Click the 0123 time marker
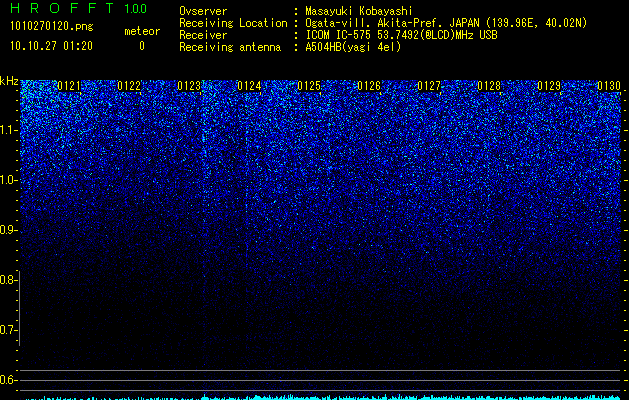629x400 pixels. pyautogui.click(x=189, y=86)
